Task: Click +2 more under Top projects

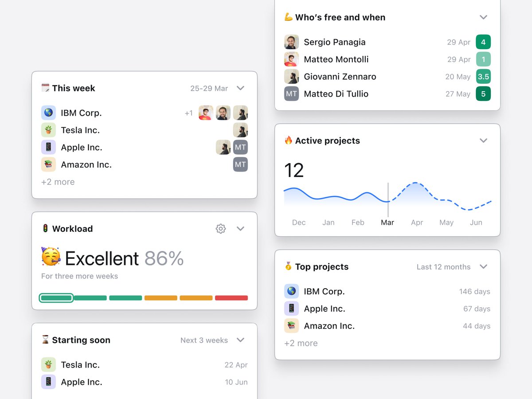Action: click(x=301, y=343)
